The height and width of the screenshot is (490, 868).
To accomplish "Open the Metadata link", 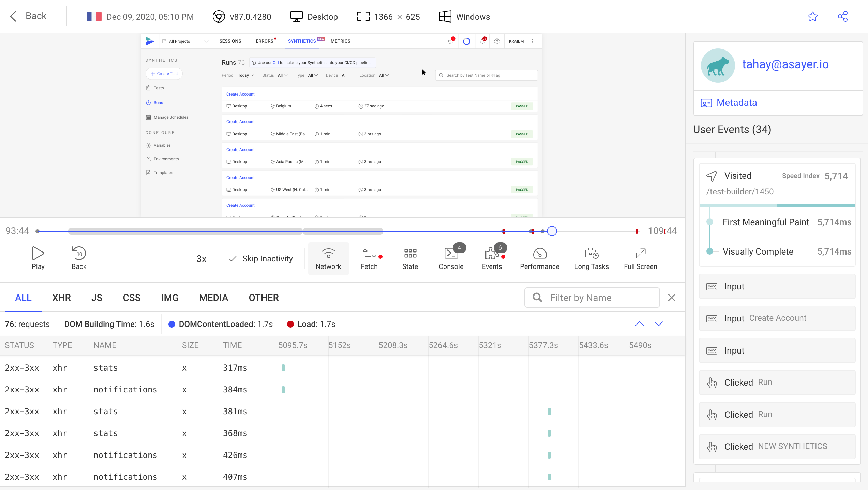I will 736,103.
